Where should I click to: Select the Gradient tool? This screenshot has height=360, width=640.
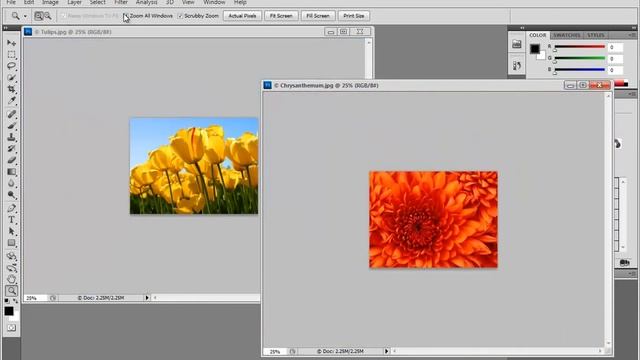point(11,172)
